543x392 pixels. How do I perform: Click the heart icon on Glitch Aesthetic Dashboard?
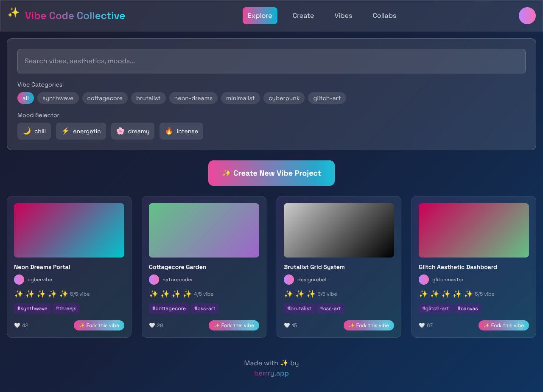click(421, 325)
